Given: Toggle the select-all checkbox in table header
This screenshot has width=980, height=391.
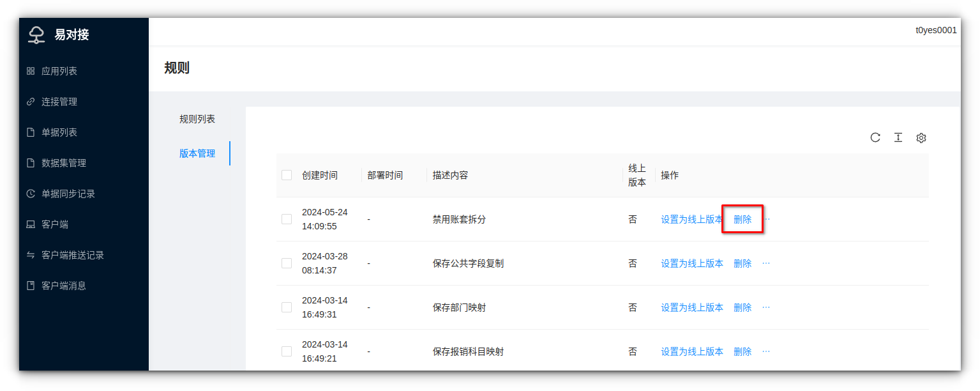Looking at the screenshot, I should click(x=287, y=175).
